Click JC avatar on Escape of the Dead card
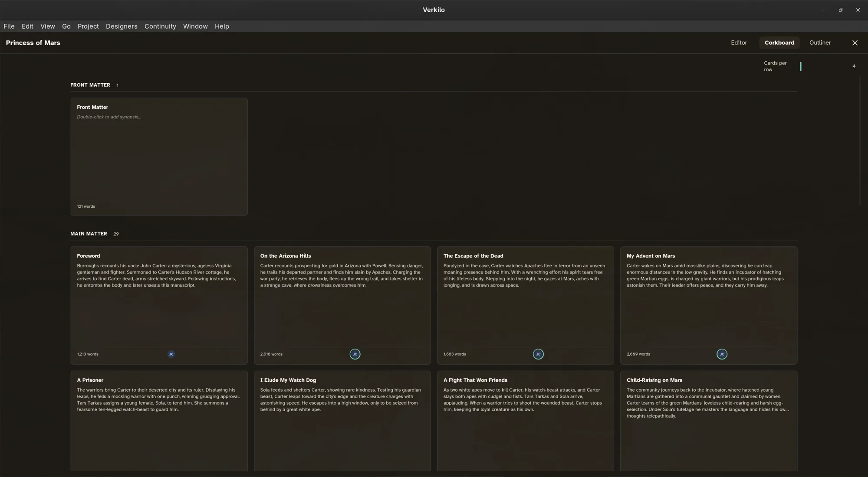The width and height of the screenshot is (868, 477). [x=538, y=354]
